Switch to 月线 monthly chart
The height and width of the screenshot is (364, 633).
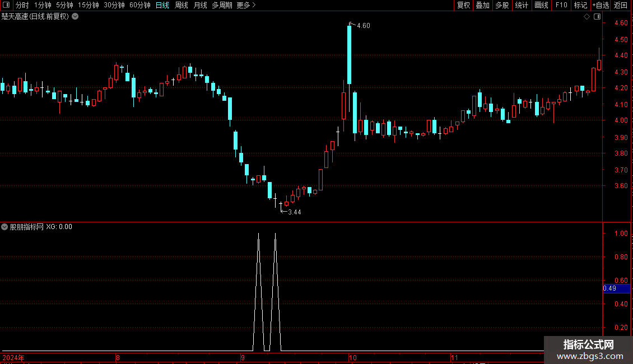pyautogui.click(x=200, y=5)
